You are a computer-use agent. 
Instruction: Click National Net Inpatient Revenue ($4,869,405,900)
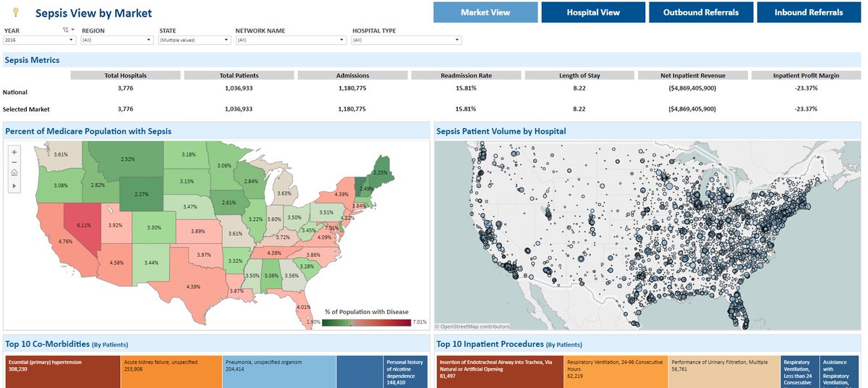693,88
